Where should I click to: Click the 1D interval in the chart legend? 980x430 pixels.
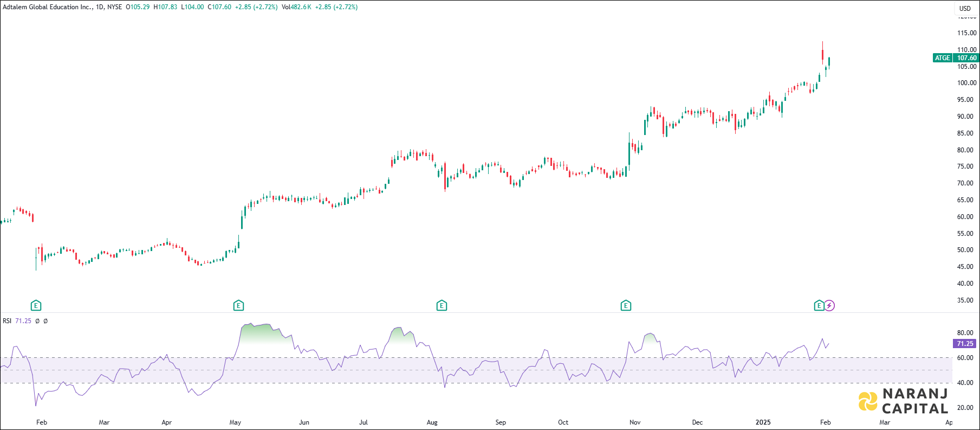[100, 7]
